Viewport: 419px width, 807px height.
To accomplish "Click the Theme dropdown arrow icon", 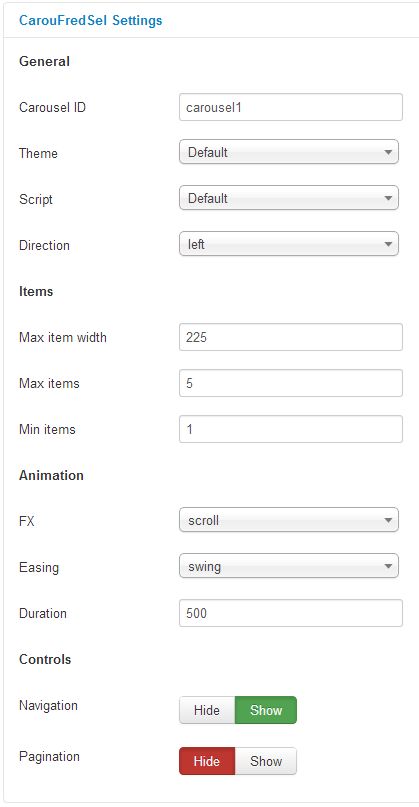I will (388, 152).
